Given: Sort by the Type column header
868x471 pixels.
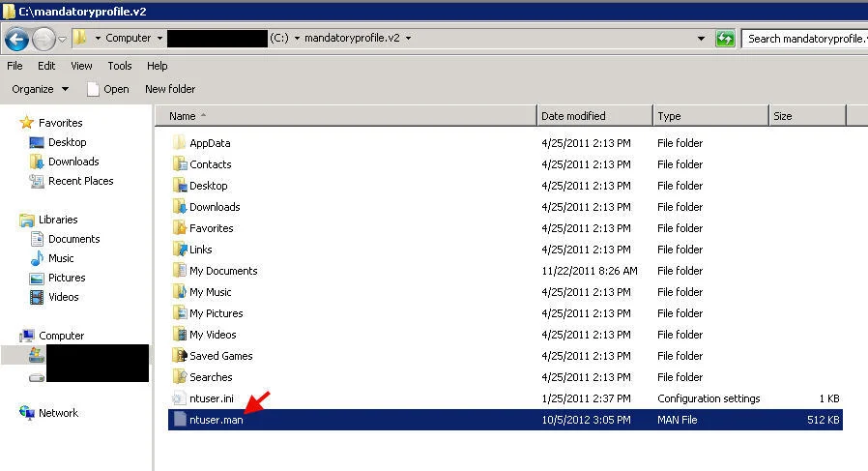Looking at the screenshot, I should click(x=711, y=116).
